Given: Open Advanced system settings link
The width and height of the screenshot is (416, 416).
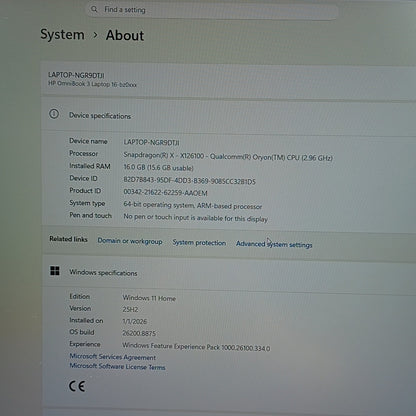Looking at the screenshot, I should [x=274, y=244].
